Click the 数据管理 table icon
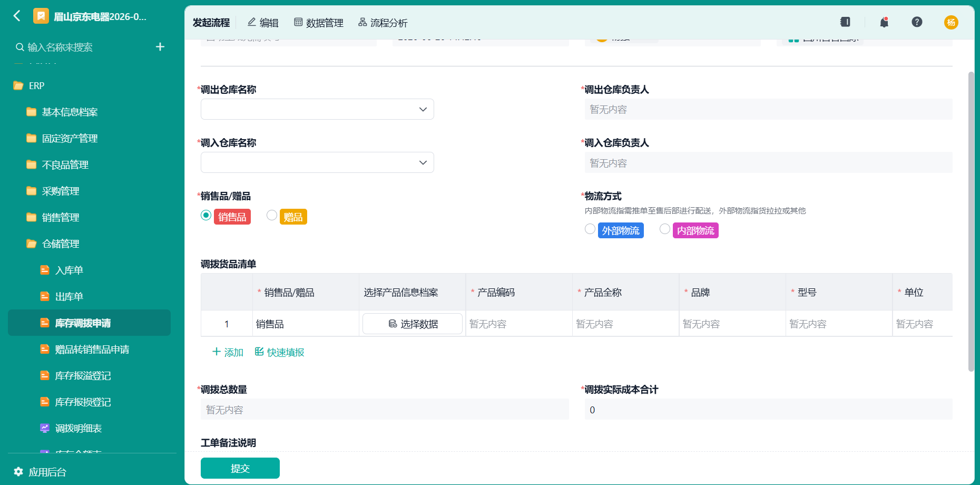The image size is (980, 485). coord(298,22)
